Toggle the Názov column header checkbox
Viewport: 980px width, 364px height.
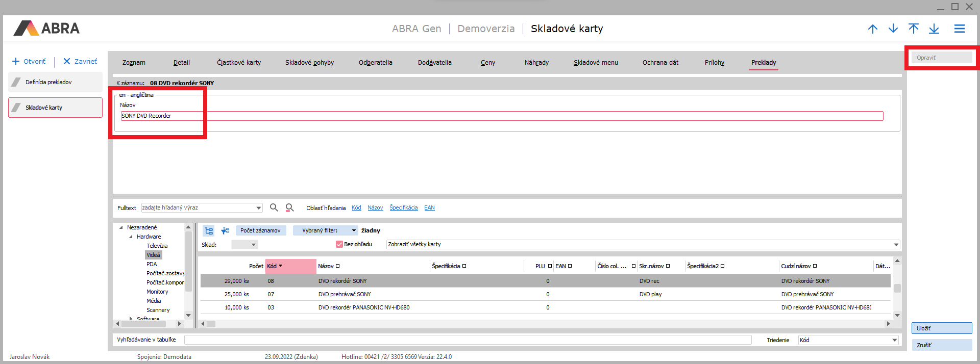[337, 266]
